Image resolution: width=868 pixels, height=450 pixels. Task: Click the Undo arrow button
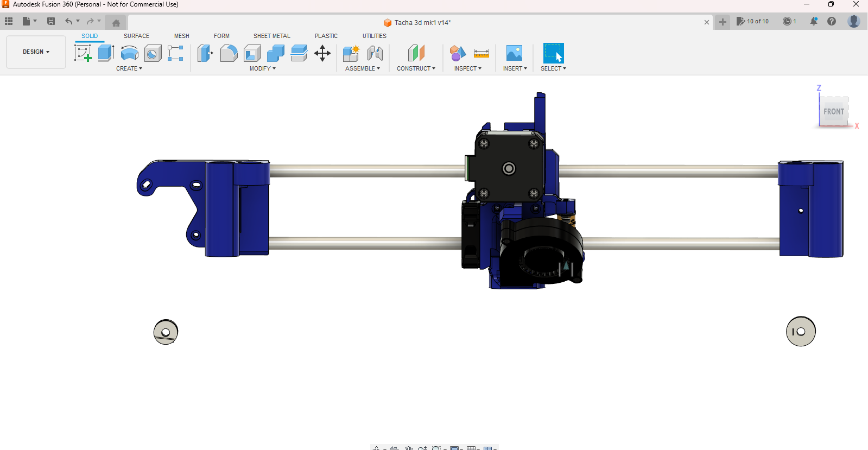coord(68,22)
